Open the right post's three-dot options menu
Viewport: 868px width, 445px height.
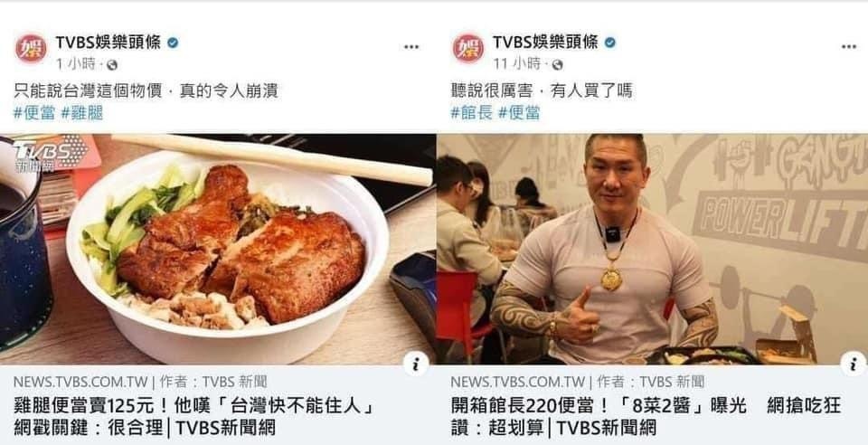pos(849,47)
